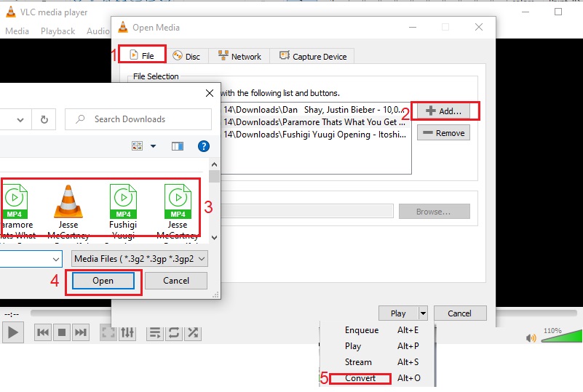The width and height of the screenshot is (583, 392).
Task: Skip to next track in VLC
Action: [x=81, y=332]
